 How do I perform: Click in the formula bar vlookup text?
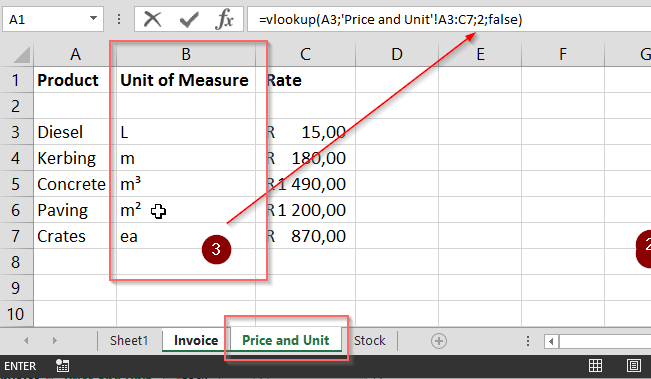click(x=390, y=20)
